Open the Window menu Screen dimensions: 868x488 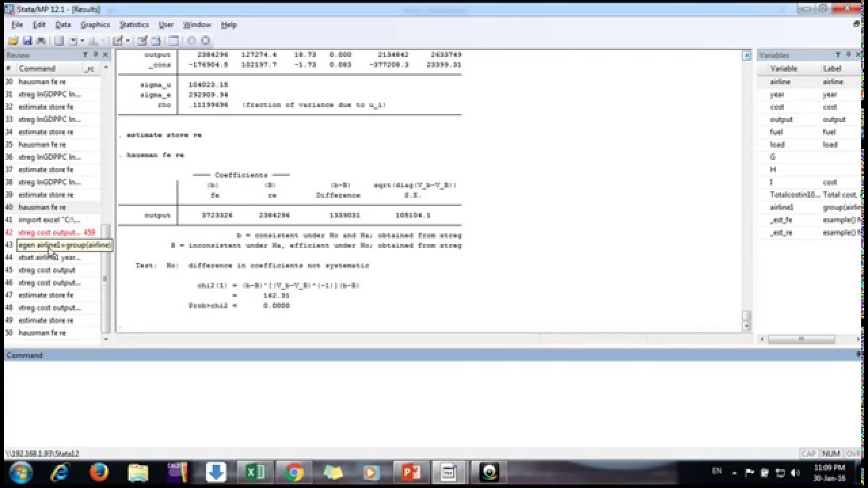click(x=197, y=24)
